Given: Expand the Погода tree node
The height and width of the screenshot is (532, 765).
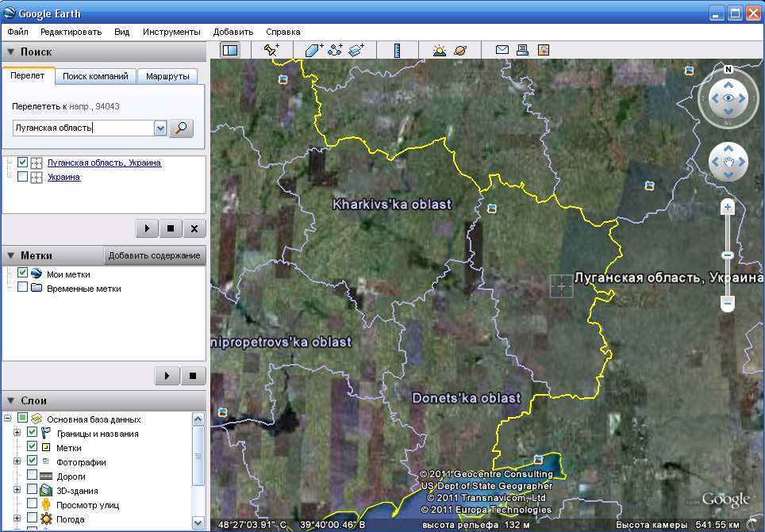Looking at the screenshot, I should coord(17,519).
